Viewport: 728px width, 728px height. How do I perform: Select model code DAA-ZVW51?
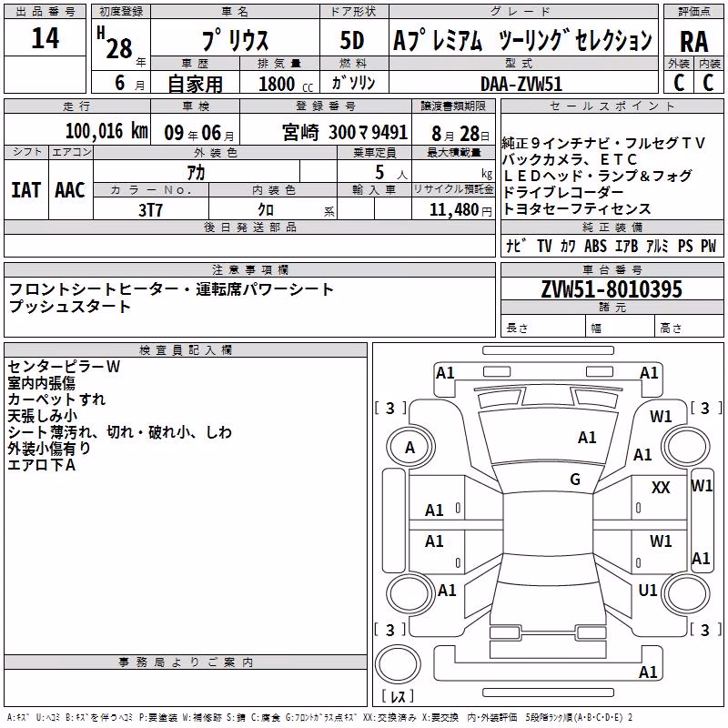[521, 84]
